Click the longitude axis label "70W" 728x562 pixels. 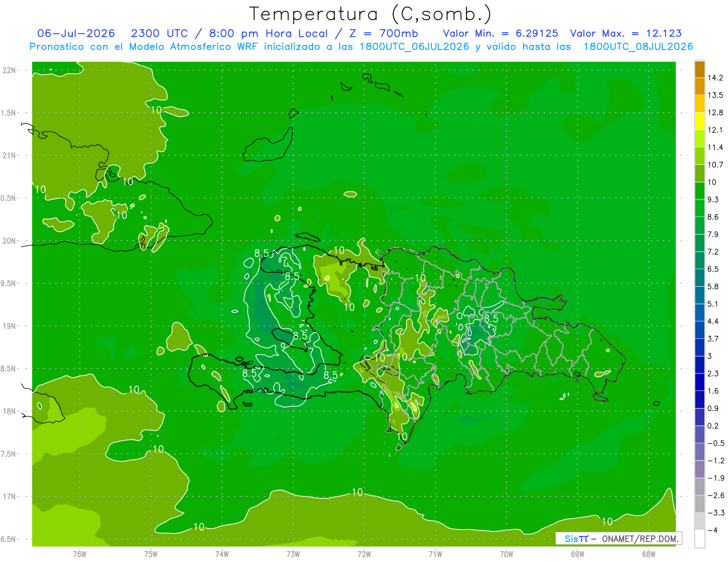click(x=507, y=554)
